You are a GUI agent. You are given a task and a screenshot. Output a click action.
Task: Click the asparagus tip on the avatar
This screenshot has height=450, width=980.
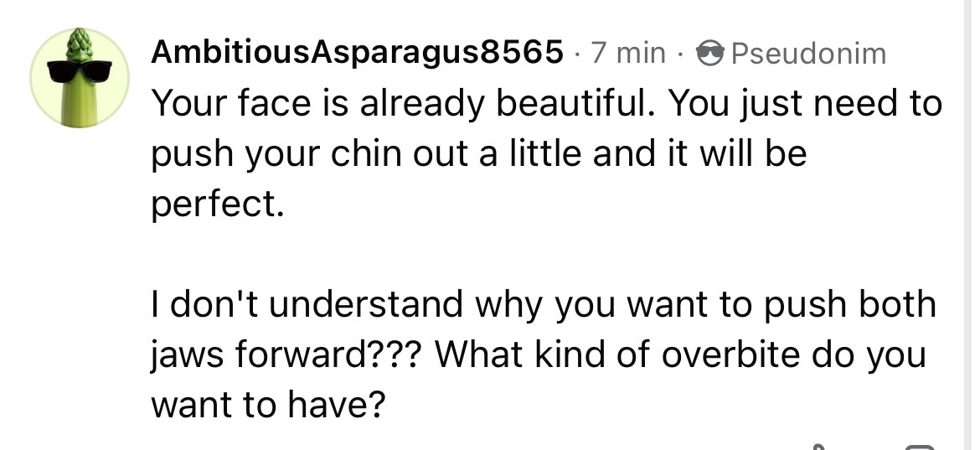80,42
